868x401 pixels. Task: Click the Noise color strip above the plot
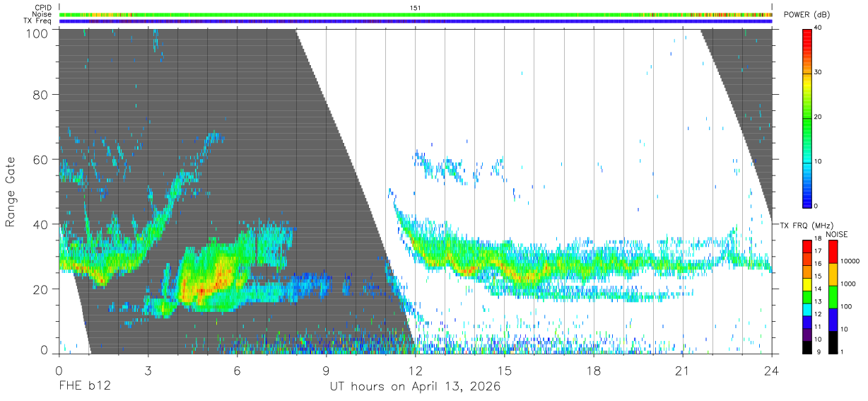pyautogui.click(x=416, y=14)
